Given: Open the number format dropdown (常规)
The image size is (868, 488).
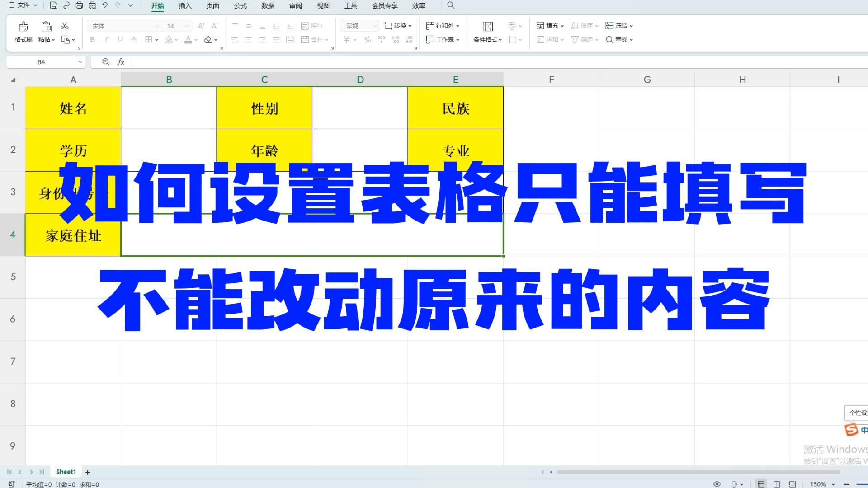Looking at the screenshot, I should [x=374, y=26].
